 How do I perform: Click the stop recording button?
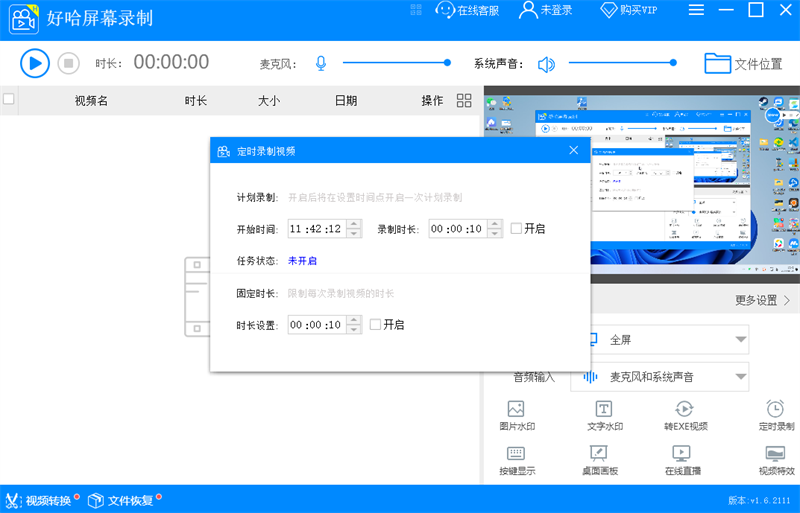[68, 63]
